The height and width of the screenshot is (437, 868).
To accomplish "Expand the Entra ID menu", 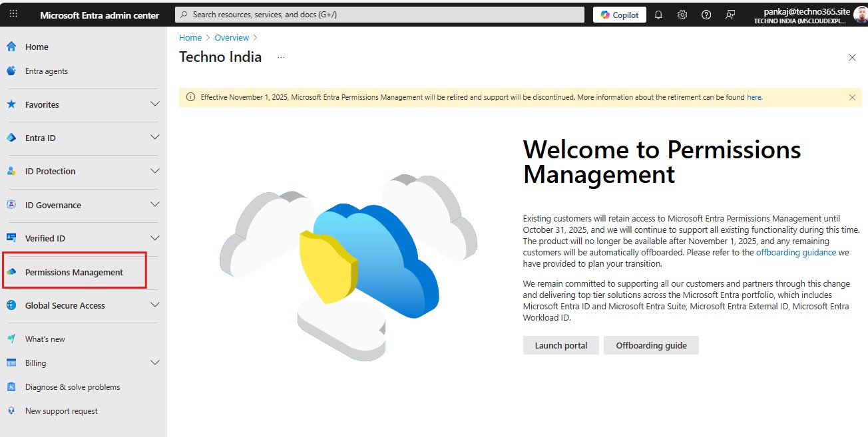I will (x=154, y=138).
